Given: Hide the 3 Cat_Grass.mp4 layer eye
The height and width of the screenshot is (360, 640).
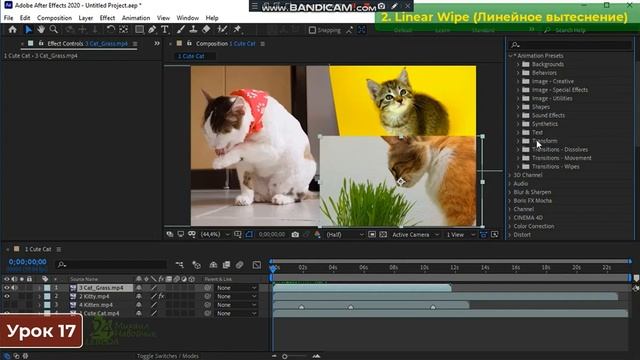Looking at the screenshot, I should [7, 288].
